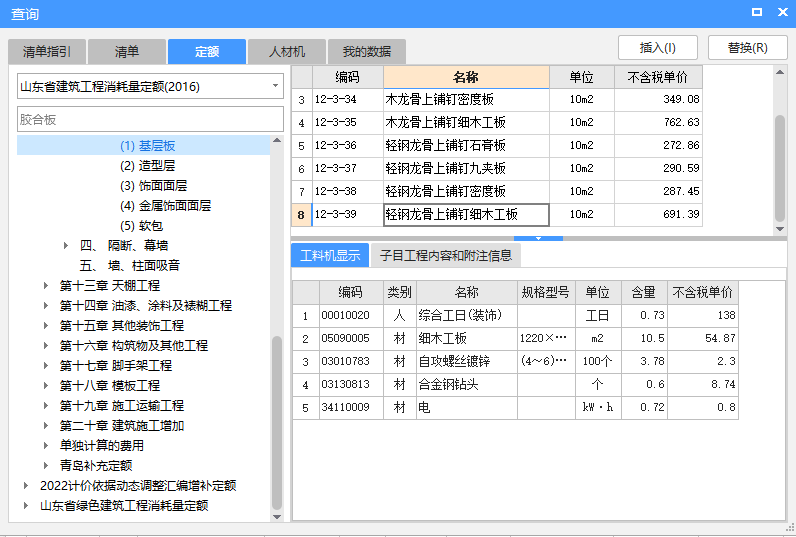Expand 2022计价依据动态调整汇编增补定额 arrow
The height and width of the screenshot is (537, 796).
tap(26, 485)
